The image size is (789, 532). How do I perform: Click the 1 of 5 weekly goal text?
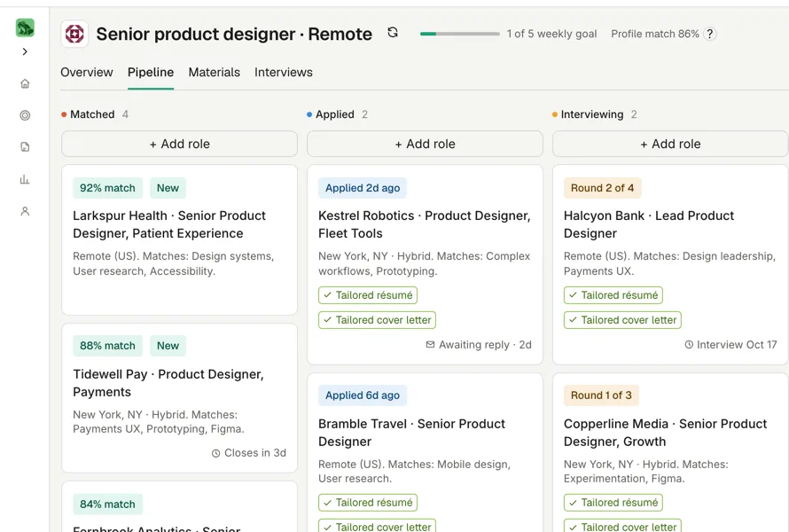tap(551, 34)
